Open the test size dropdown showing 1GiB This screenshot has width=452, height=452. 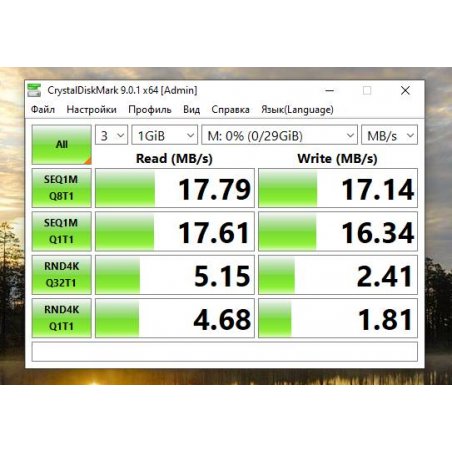coord(165,135)
